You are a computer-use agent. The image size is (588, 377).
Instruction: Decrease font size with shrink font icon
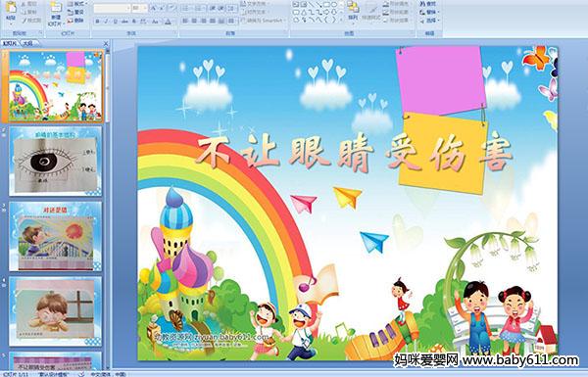tap(163, 8)
